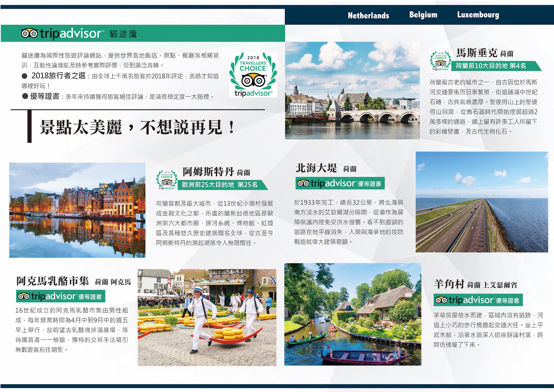The height and width of the screenshot is (392, 554).
Task: Click the Travellers' Choice badge beside 阿姆斯特丹
Action: click(167, 180)
